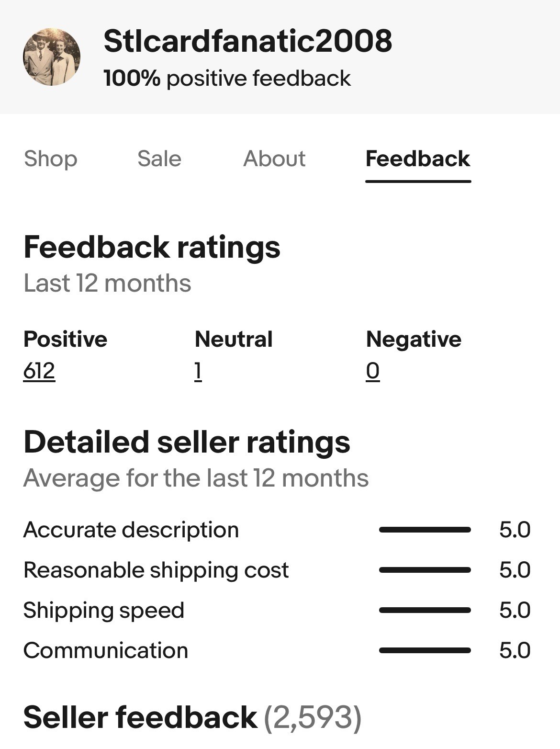Click the Feedback ratings heading

152,247
